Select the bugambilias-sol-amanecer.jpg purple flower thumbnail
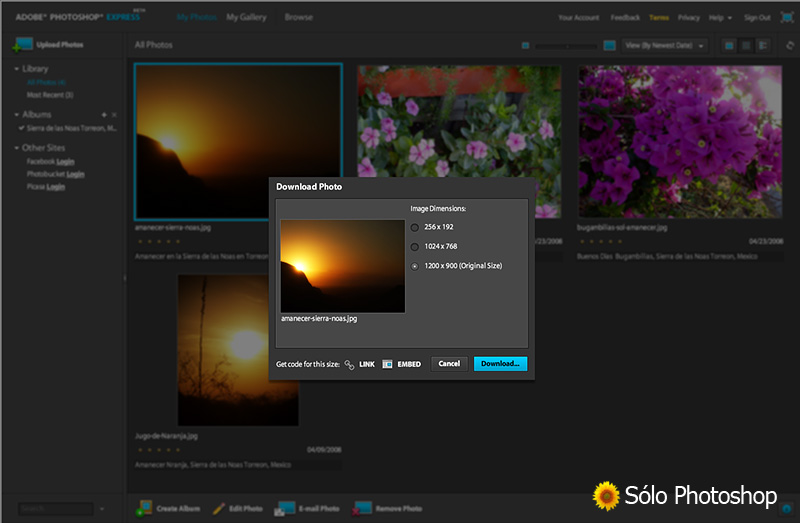Viewport: 800px width, 523px height. point(680,141)
